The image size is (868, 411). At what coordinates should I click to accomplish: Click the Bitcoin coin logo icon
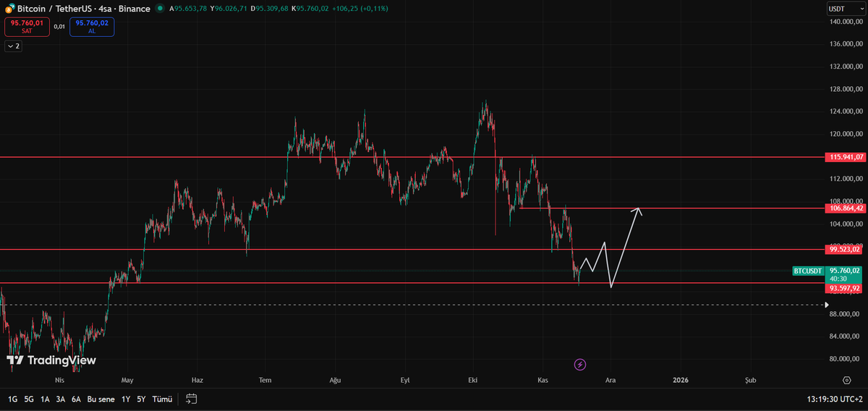[9, 9]
